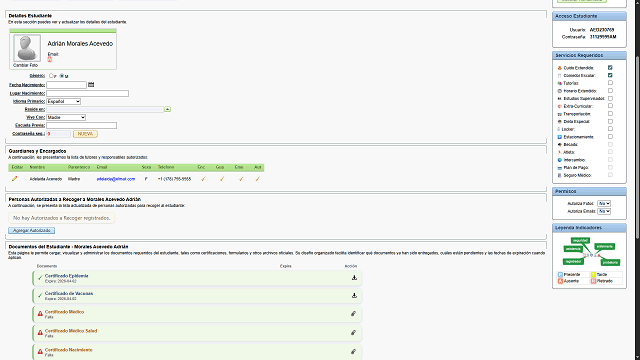Open the Idioma Primario dropdown
640x360 pixels.
coord(63,101)
